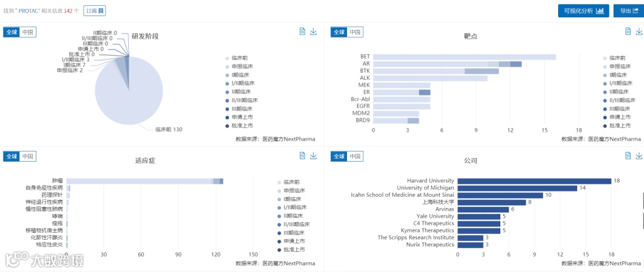Toggle 临床前 legend in 靶点 chart
Screen dimensions: 644x272
pyautogui.click(x=614, y=58)
